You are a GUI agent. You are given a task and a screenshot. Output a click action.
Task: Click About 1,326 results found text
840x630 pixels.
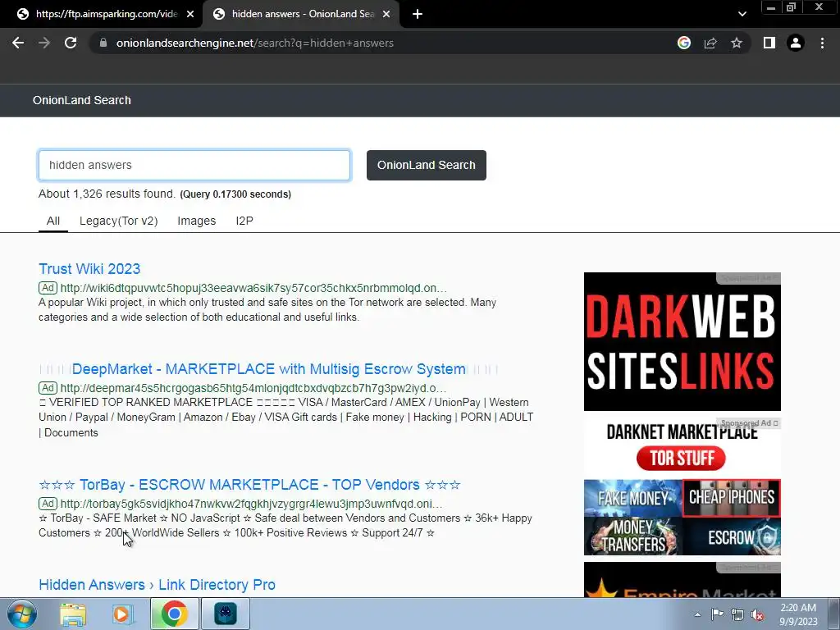pyautogui.click(x=107, y=194)
